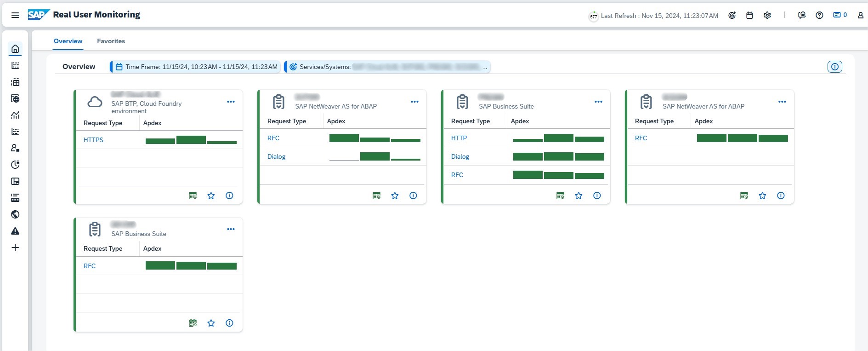Viewport: 868px width, 351px height.
Task: Select the Overview tab
Action: (x=68, y=41)
